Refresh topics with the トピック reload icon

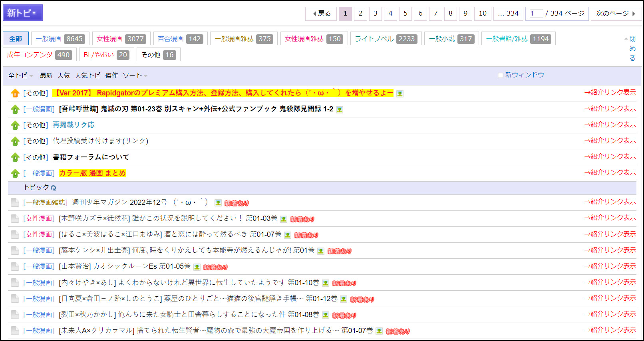[x=54, y=188]
